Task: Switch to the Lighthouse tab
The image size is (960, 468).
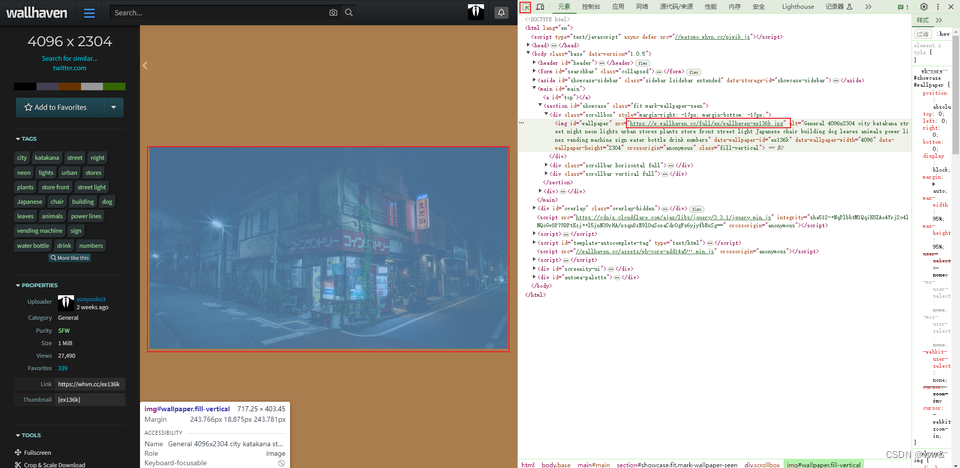Action: pyautogui.click(x=798, y=7)
